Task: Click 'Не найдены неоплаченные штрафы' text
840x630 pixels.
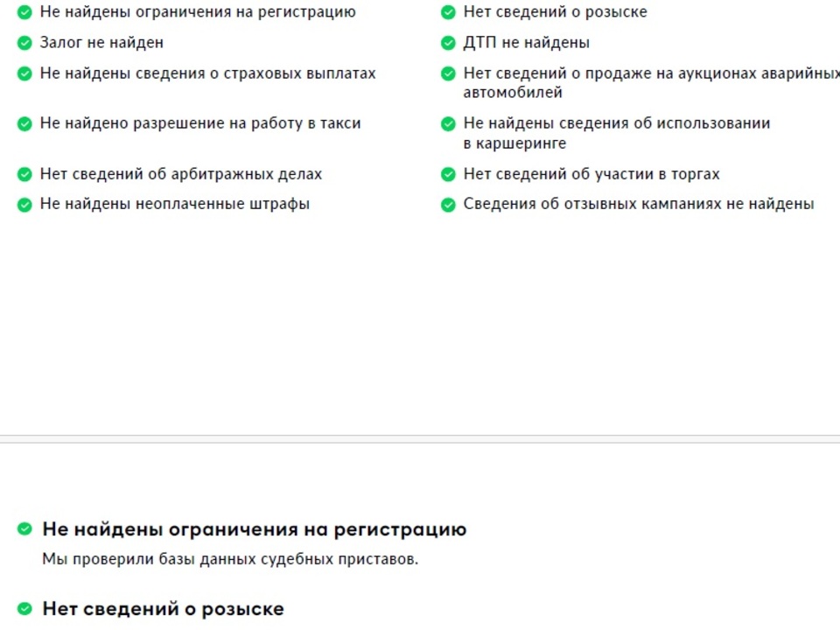Action: (174, 205)
